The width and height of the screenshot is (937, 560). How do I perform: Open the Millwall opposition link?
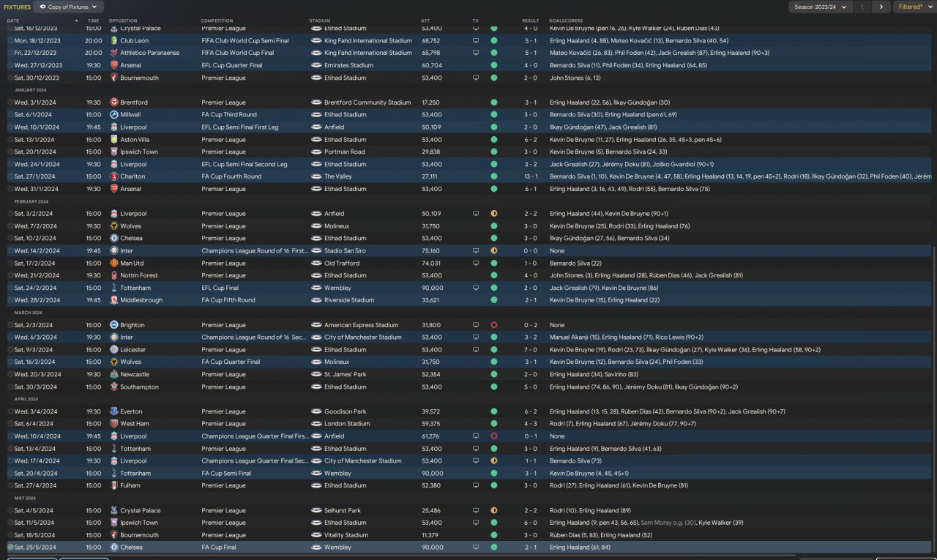click(131, 115)
